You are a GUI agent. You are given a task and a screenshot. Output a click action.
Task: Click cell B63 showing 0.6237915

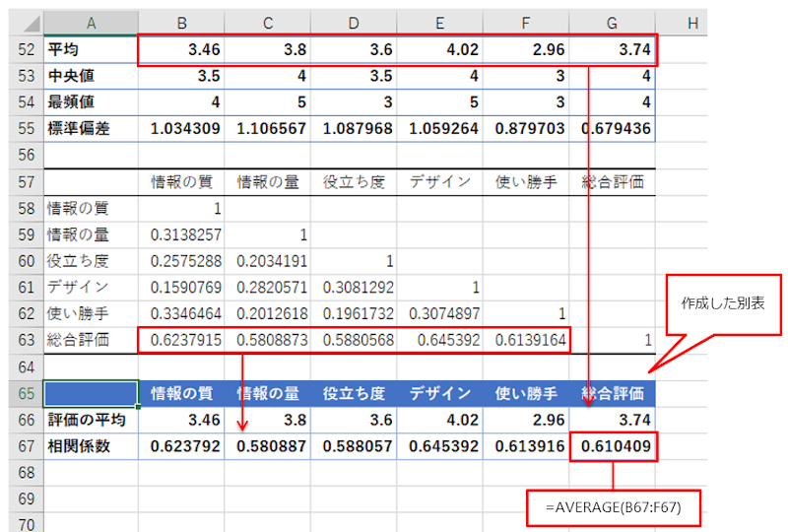click(182, 340)
